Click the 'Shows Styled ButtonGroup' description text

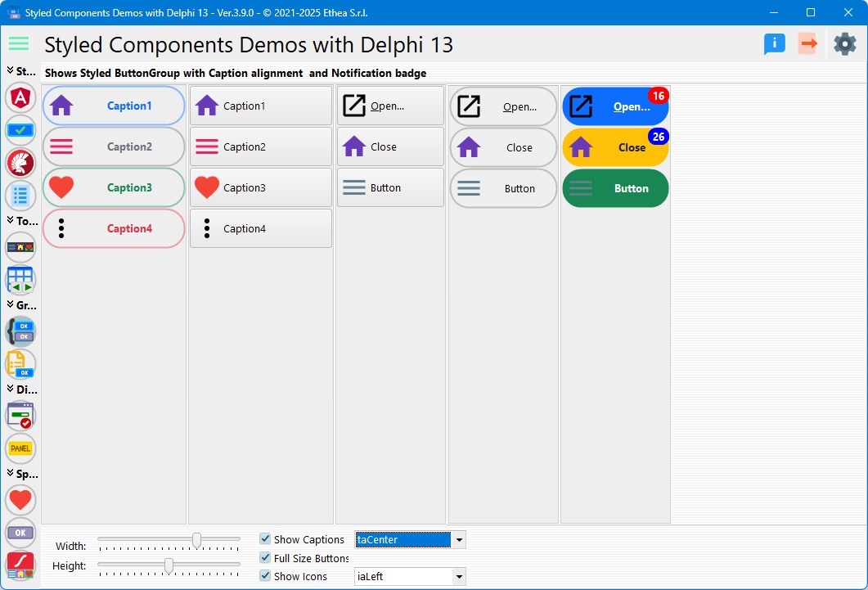(x=236, y=73)
